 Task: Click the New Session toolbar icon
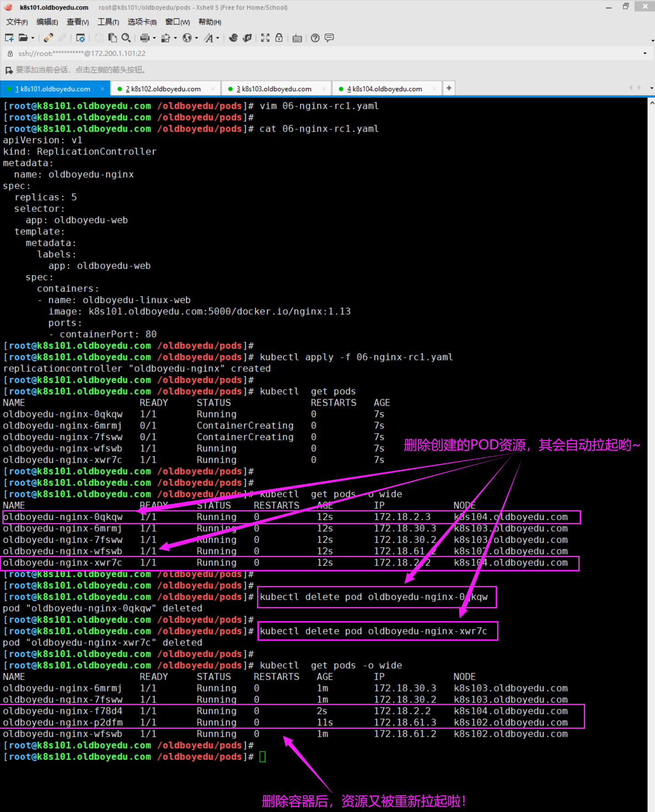9,38
